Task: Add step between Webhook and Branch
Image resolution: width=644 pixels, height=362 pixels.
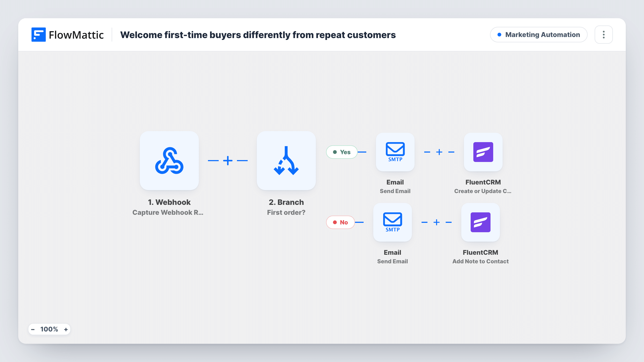Action: (x=228, y=161)
